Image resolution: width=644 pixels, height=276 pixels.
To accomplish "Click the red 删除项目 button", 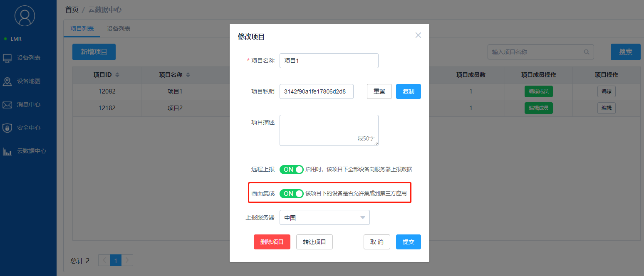I will pos(272,242).
